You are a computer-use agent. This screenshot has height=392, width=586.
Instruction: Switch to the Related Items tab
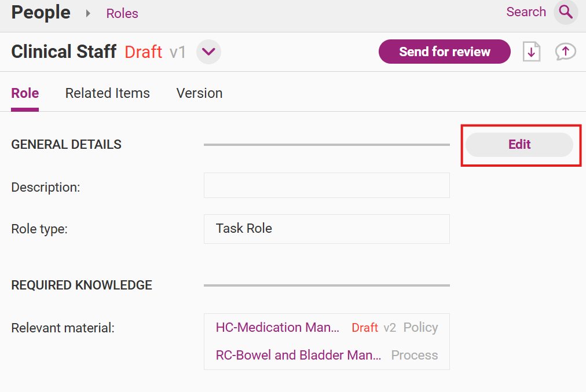click(107, 93)
